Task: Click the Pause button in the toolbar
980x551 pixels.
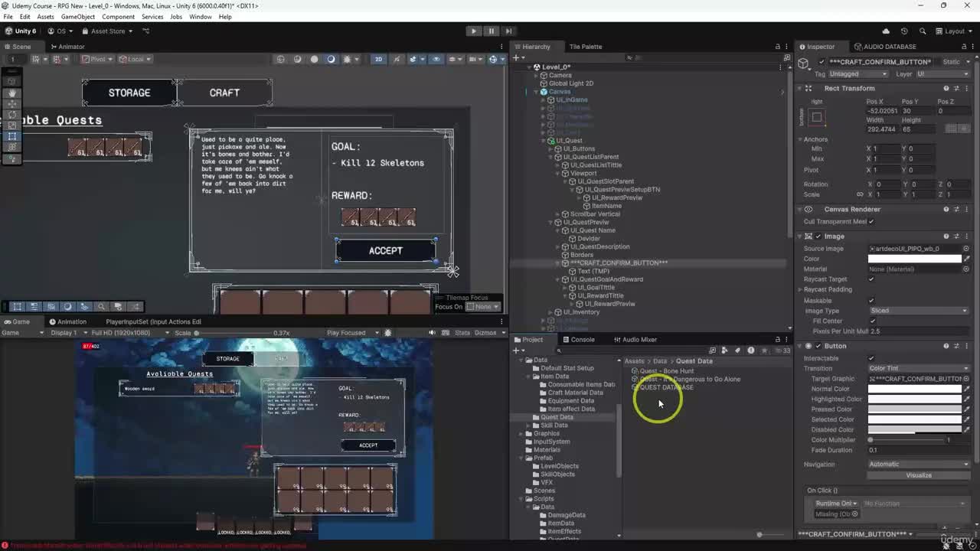Action: click(x=492, y=31)
